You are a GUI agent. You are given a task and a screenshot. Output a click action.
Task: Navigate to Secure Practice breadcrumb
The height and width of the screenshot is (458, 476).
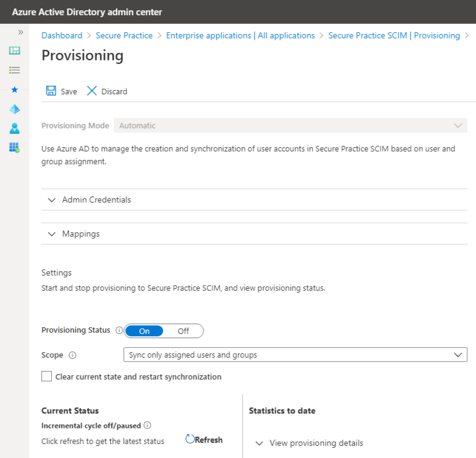pyautogui.click(x=124, y=35)
